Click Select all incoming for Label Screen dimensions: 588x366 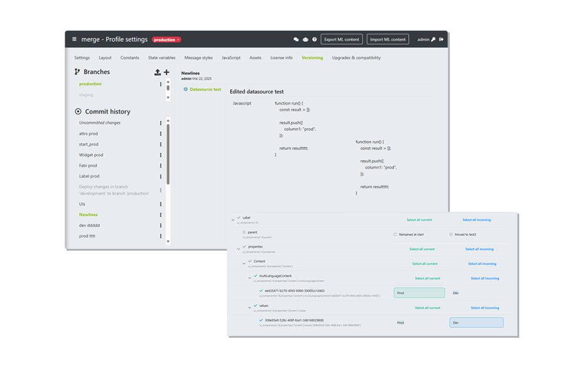coord(476,220)
